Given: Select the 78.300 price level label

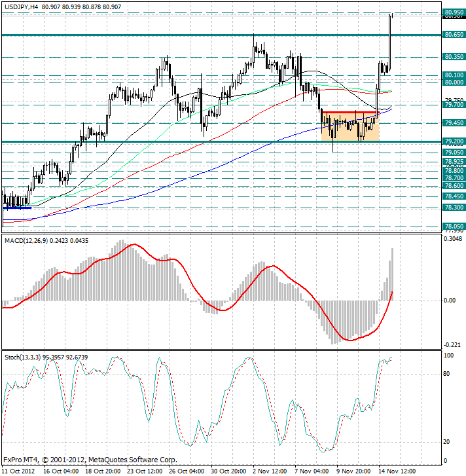Looking at the screenshot, I should [454, 208].
